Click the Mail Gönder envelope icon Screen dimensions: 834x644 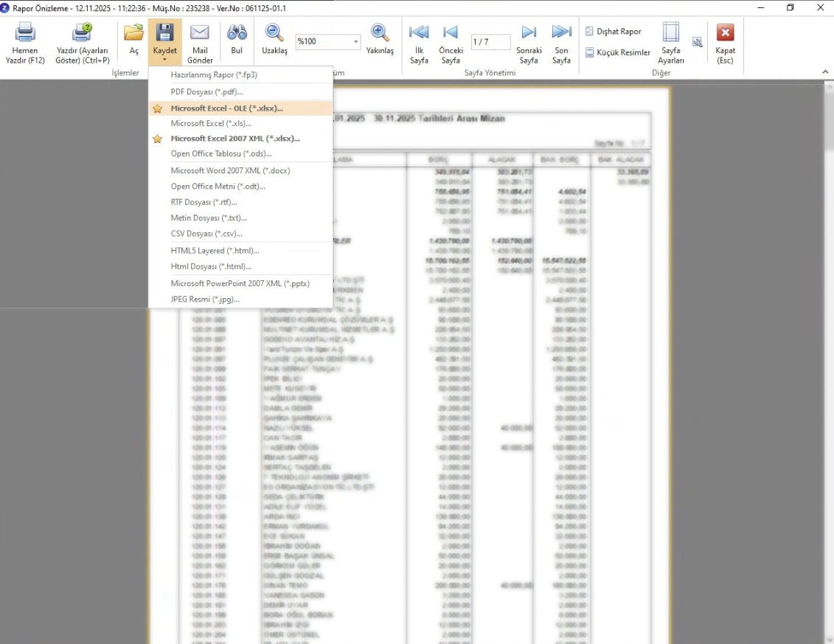[200, 34]
